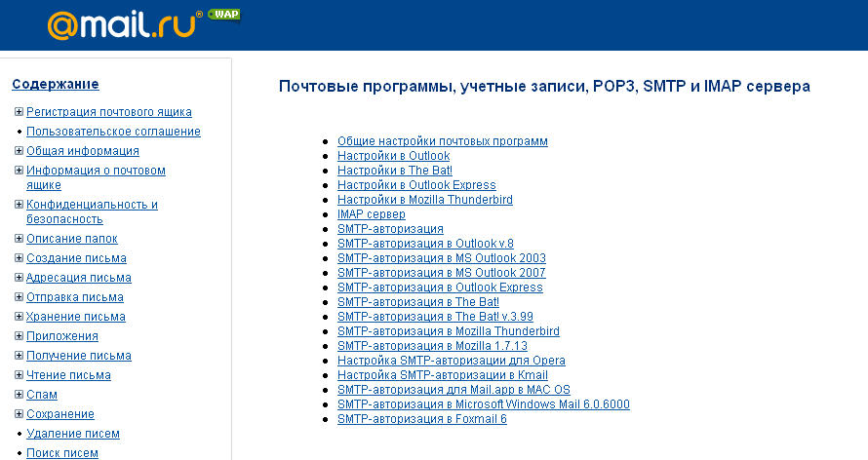Viewport: 868px width, 460px height.
Task: Click the green WAP badge
Action: pos(224,15)
